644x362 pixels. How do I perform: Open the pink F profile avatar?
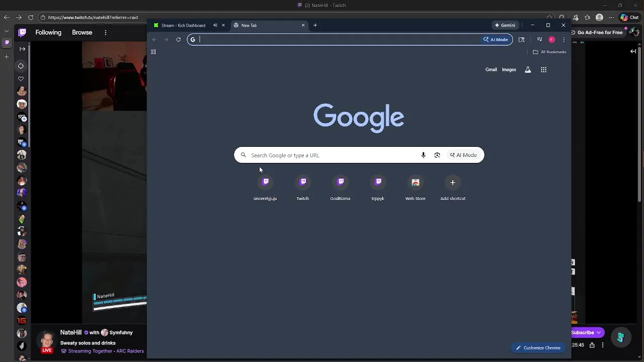click(551, 39)
